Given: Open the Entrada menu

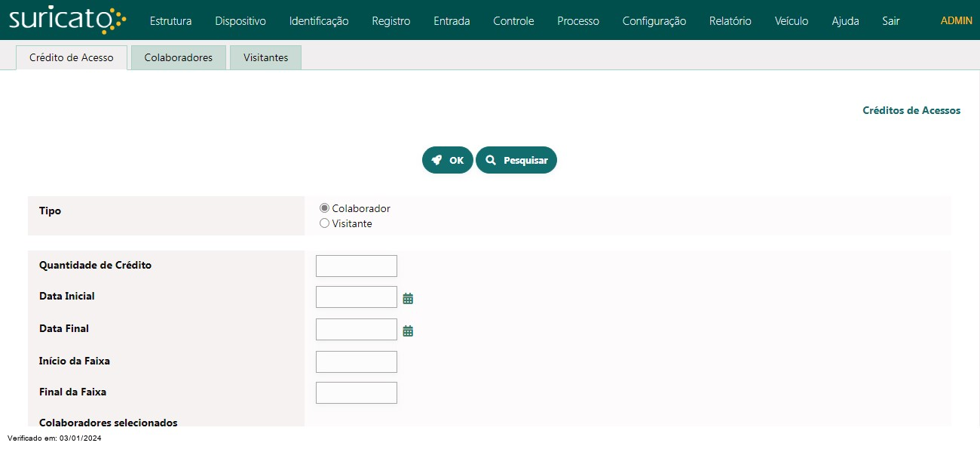Looking at the screenshot, I should pos(452,21).
